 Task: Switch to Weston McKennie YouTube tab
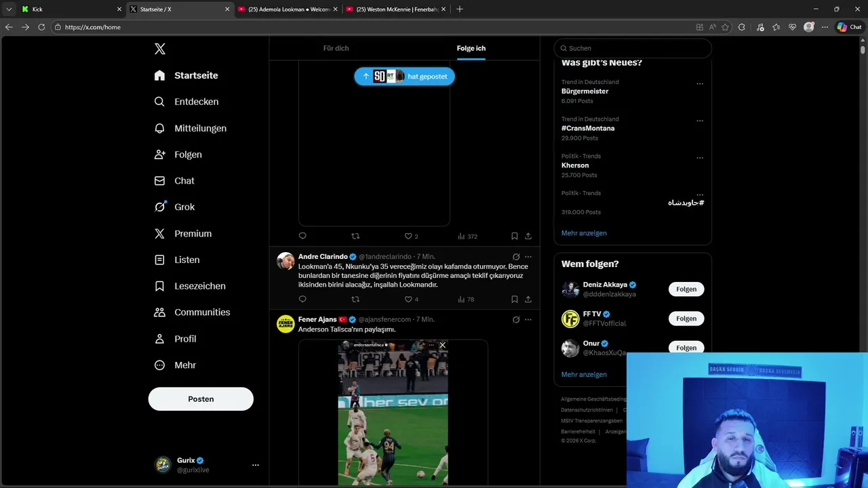point(396,9)
